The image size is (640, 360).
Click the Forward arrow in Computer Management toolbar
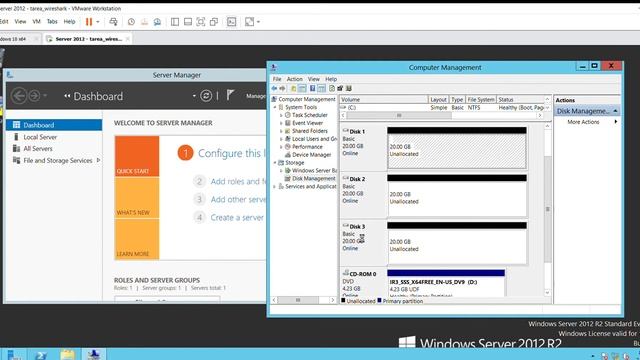(282, 88)
